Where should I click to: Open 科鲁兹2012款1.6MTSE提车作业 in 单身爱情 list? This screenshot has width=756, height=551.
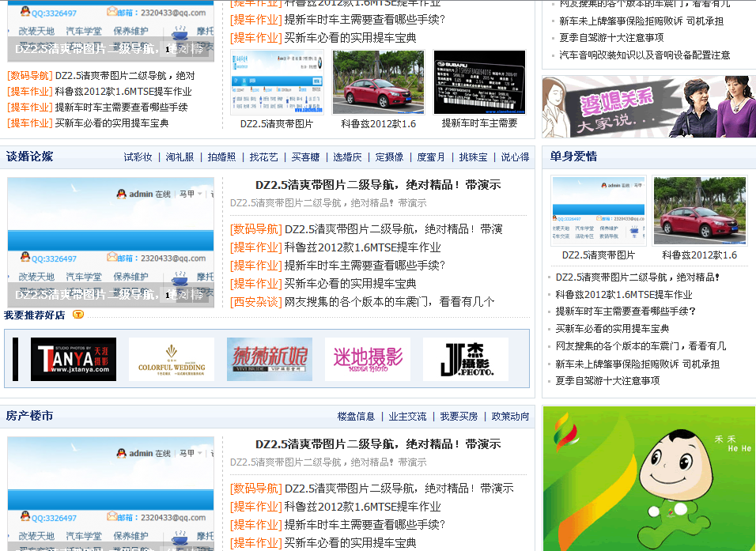(x=623, y=295)
